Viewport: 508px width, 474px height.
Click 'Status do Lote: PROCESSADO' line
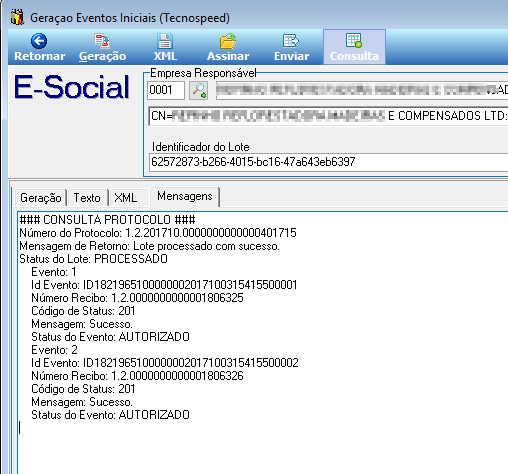tap(94, 259)
